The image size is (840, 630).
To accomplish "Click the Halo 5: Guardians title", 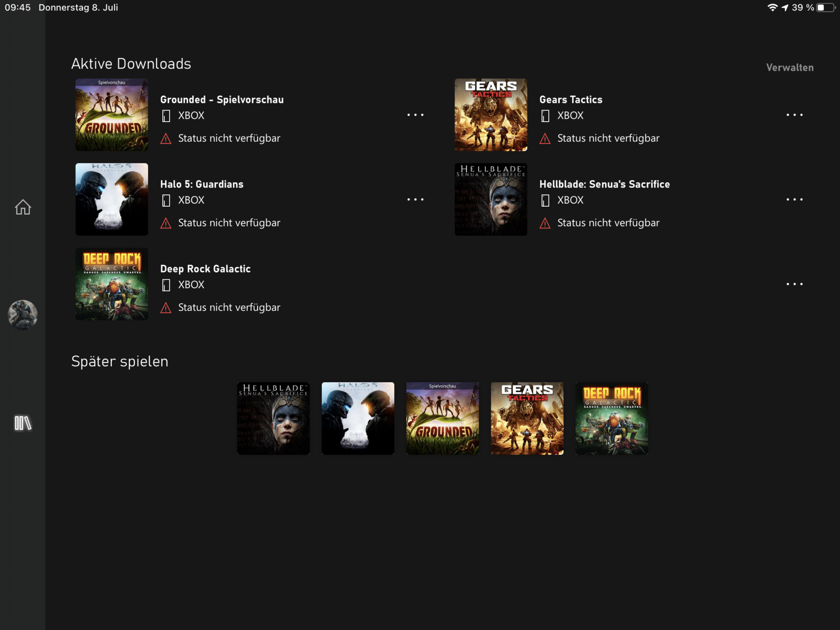I will 202,184.
